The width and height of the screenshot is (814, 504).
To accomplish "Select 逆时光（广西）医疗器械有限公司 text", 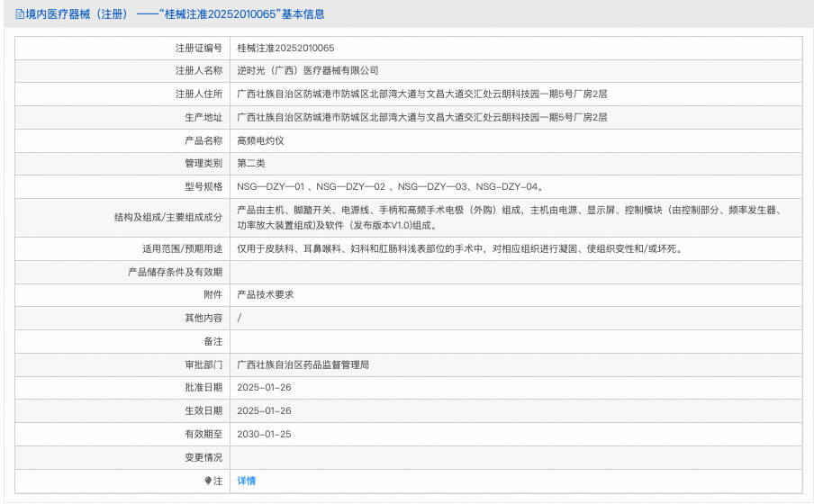I will tap(308, 70).
